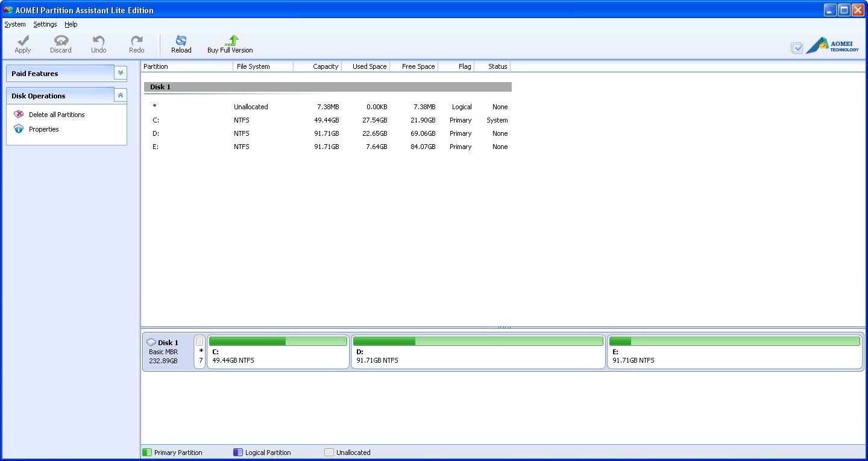This screenshot has height=461, width=868.
Task: Open the System menu
Action: (x=15, y=24)
